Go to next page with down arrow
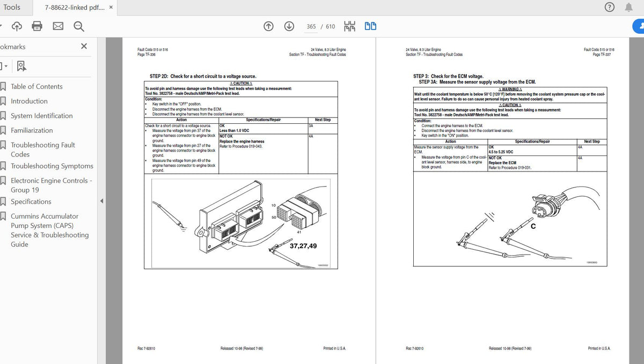Image resolution: width=644 pixels, height=364 pixels. point(289,26)
